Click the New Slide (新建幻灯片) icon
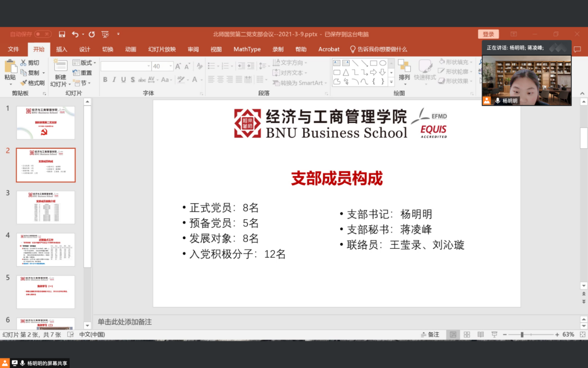The image size is (588, 368). coord(60,66)
